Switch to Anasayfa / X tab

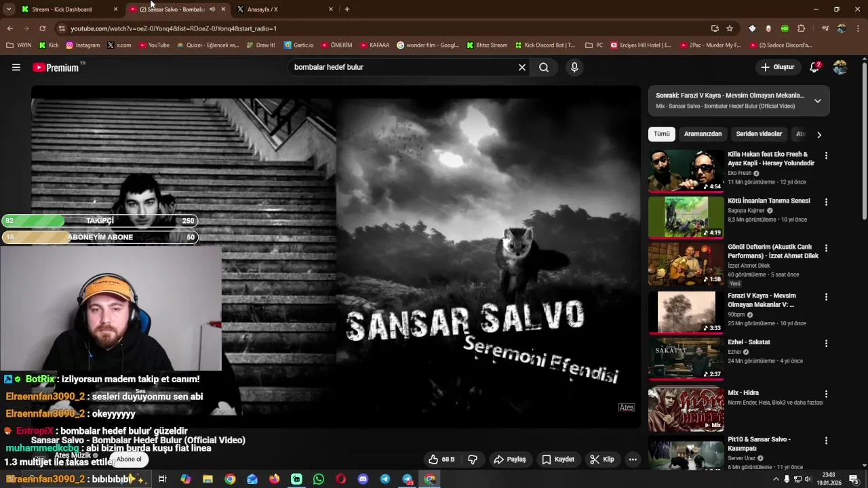pos(285,9)
